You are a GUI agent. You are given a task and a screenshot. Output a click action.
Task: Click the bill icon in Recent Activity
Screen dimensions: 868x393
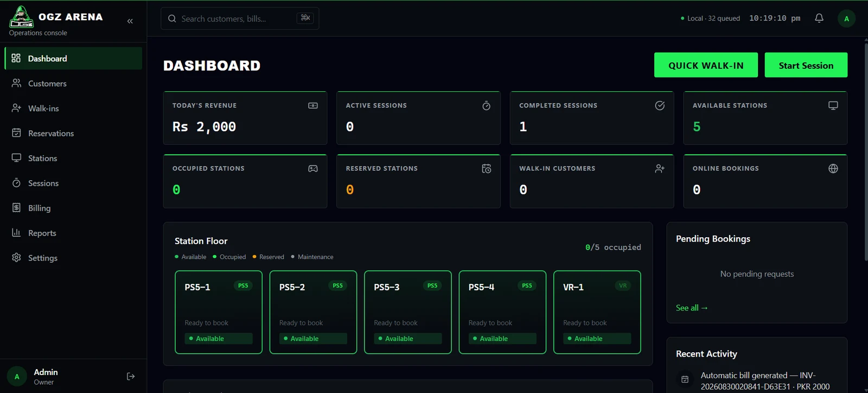[685, 379]
